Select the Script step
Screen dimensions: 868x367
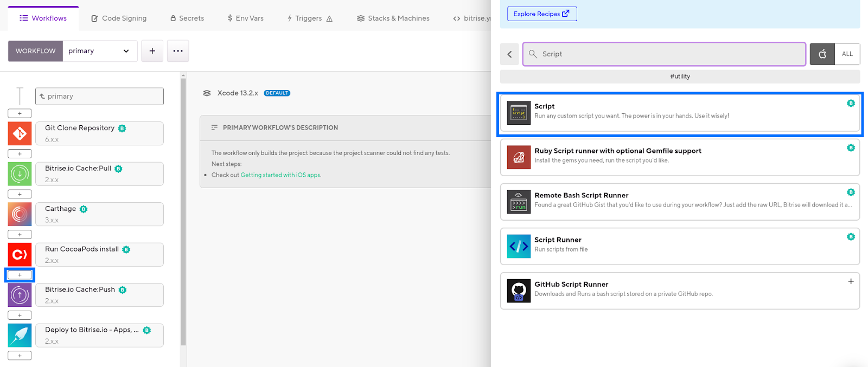[x=680, y=114]
